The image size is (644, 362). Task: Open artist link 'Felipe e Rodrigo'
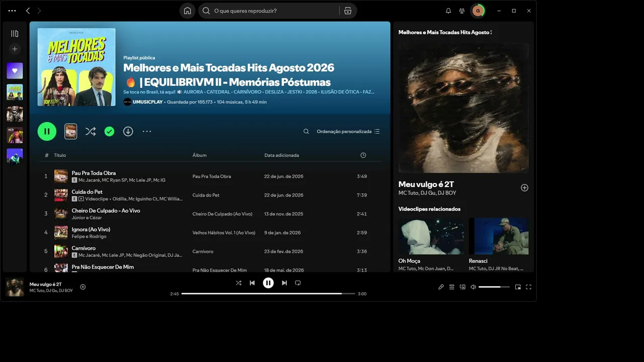click(x=89, y=236)
